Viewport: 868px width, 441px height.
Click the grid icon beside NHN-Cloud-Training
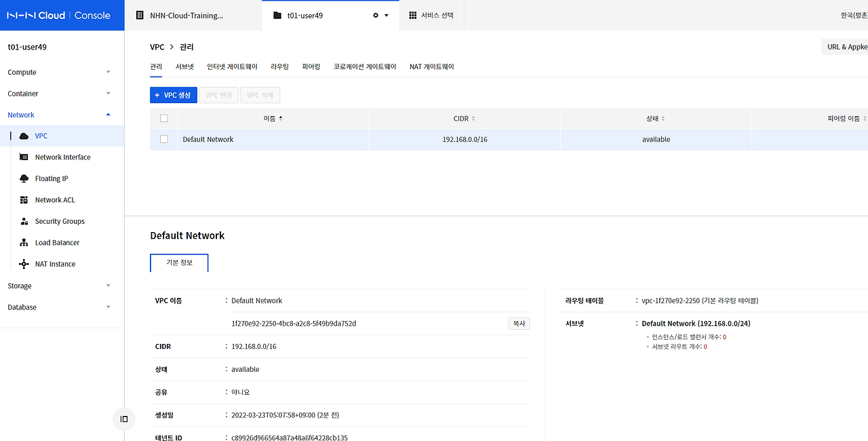pos(140,15)
